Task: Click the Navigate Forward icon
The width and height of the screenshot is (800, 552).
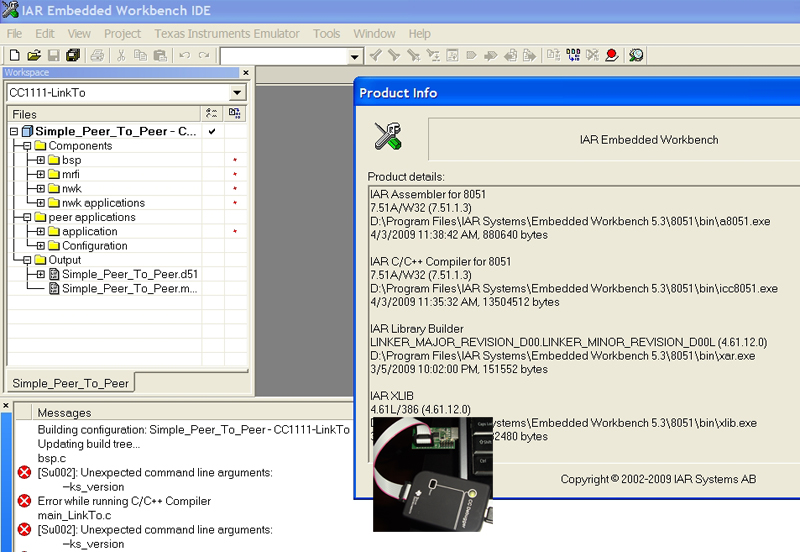Action: point(530,55)
